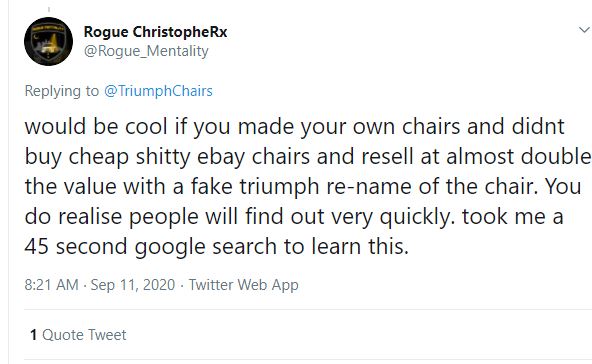
Task: Click the quote tweet count number 1
Action: 34,335
